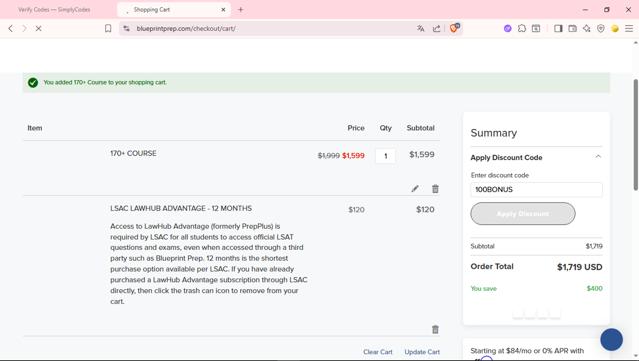Image resolution: width=639 pixels, height=361 pixels.
Task: Open the VPN shield icon
Action: [x=601, y=29]
